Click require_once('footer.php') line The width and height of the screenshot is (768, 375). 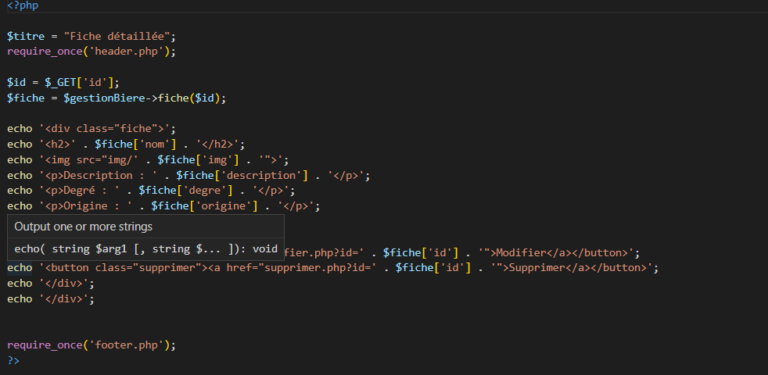tap(91, 345)
